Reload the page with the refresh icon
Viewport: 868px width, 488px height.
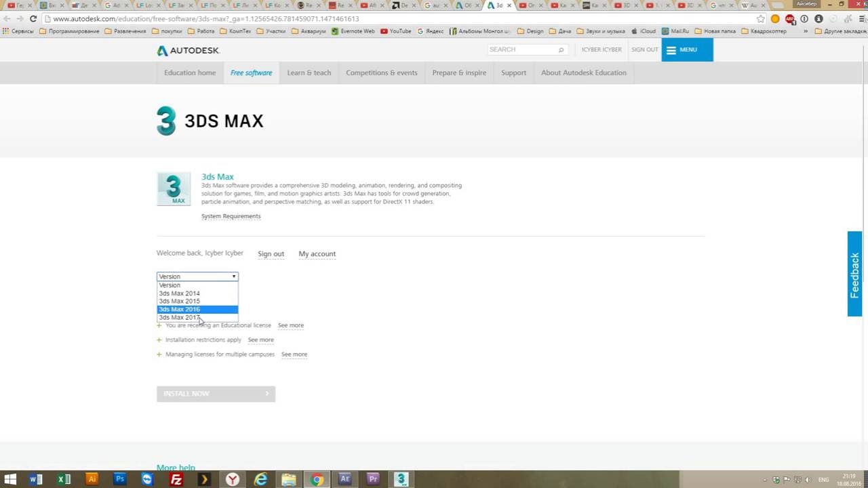point(33,19)
